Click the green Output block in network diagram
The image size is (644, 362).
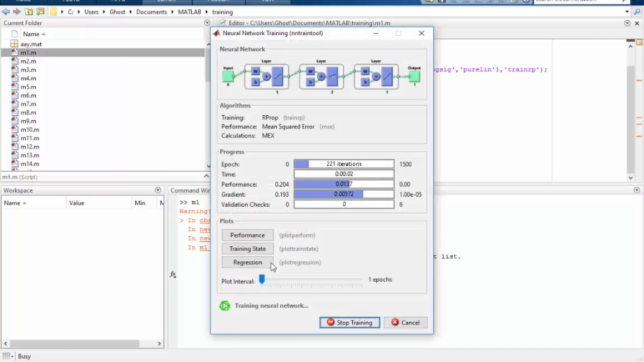coord(414,76)
